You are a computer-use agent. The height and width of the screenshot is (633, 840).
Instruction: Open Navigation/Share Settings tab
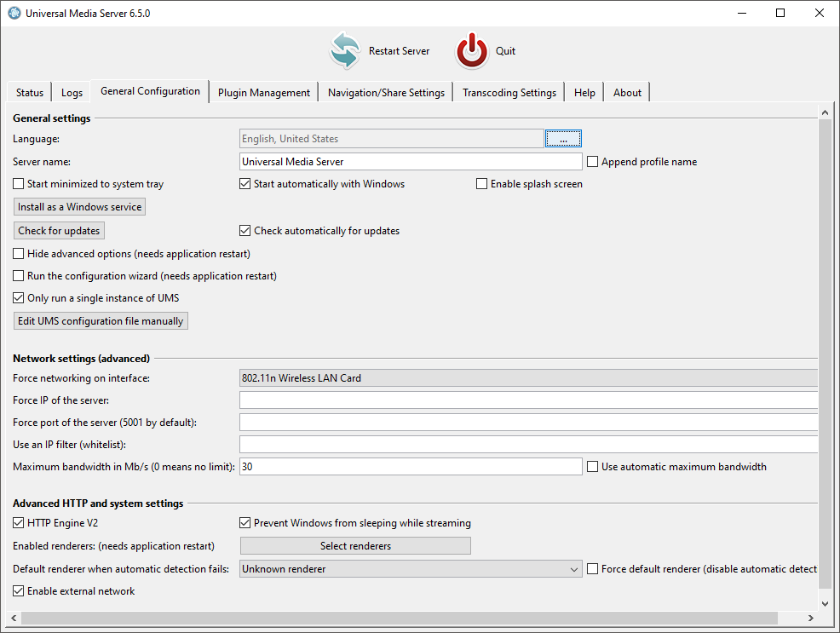click(x=386, y=93)
